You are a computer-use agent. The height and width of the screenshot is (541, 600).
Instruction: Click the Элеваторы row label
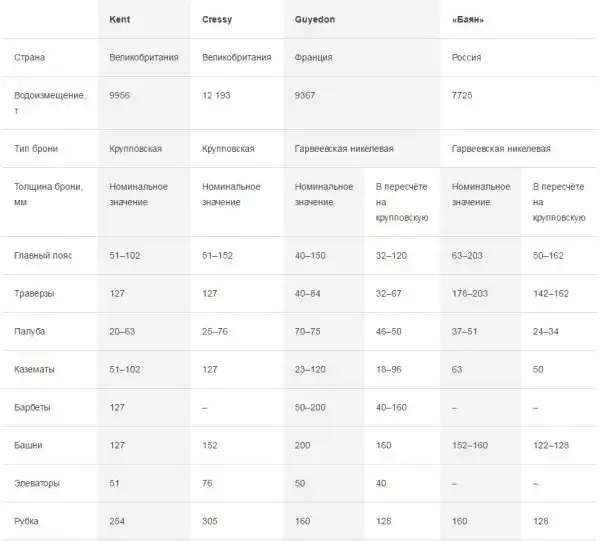tap(39, 483)
